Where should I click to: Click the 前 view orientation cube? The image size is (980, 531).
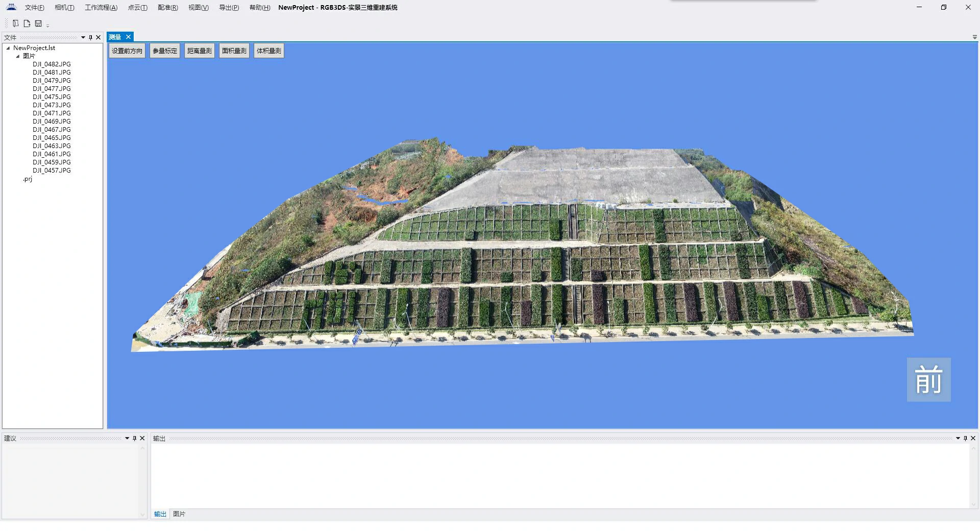click(928, 379)
